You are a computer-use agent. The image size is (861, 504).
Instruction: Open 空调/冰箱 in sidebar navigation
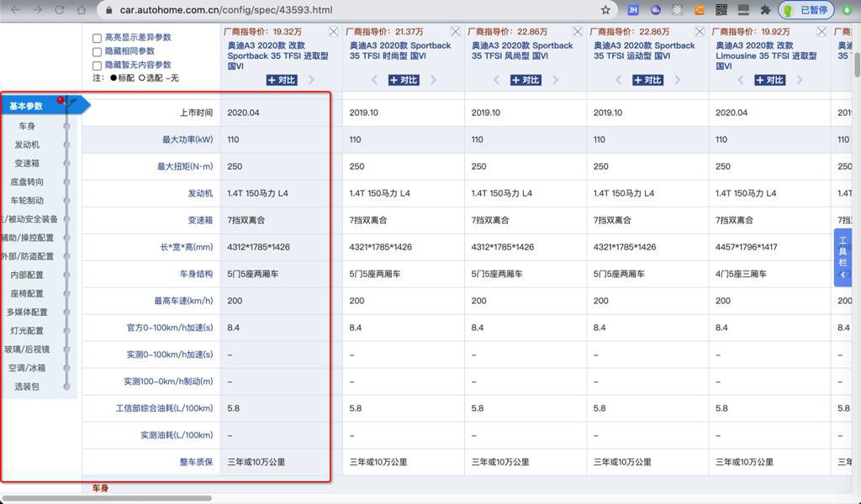click(27, 368)
